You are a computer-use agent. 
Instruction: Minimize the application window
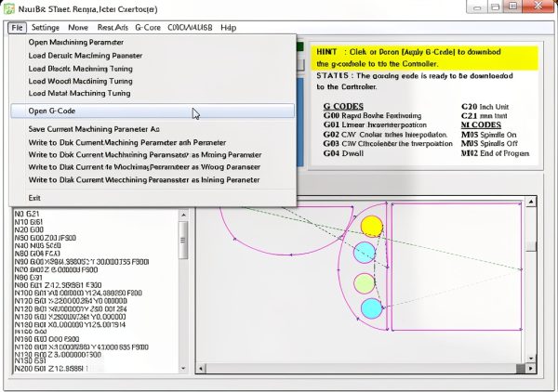pyautogui.click(x=478, y=7)
